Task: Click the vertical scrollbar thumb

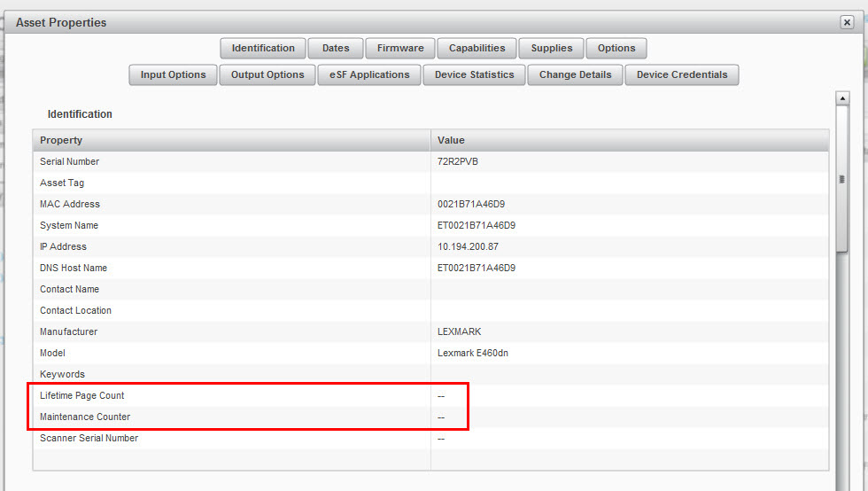Action: 842,179
